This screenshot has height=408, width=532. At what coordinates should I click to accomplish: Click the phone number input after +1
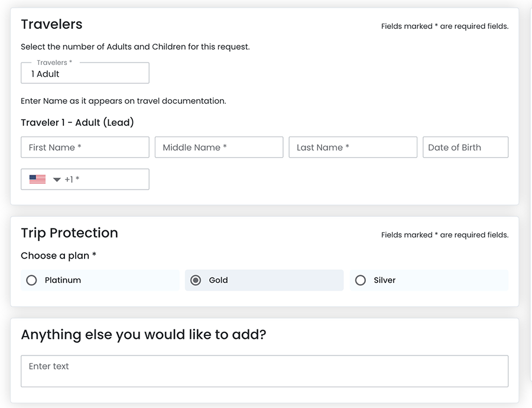(x=112, y=179)
